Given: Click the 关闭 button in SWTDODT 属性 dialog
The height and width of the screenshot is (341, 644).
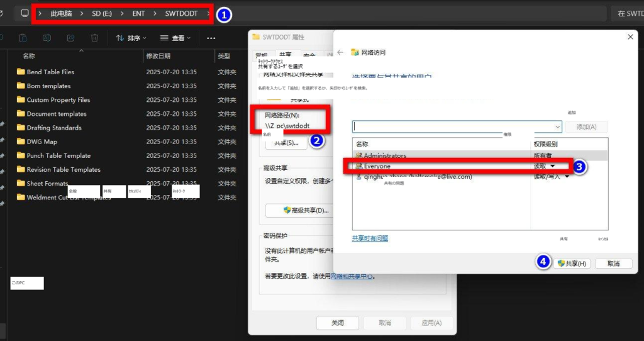Looking at the screenshot, I should (338, 323).
